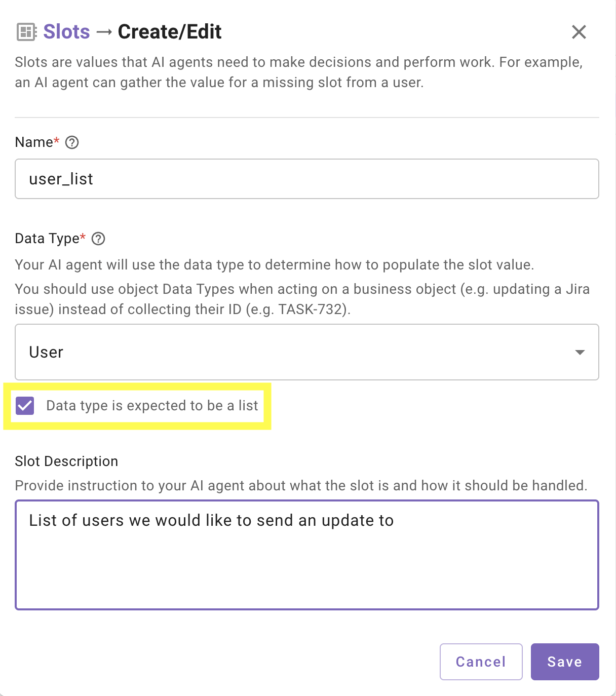Click the Slots grid icon in header

(26, 32)
